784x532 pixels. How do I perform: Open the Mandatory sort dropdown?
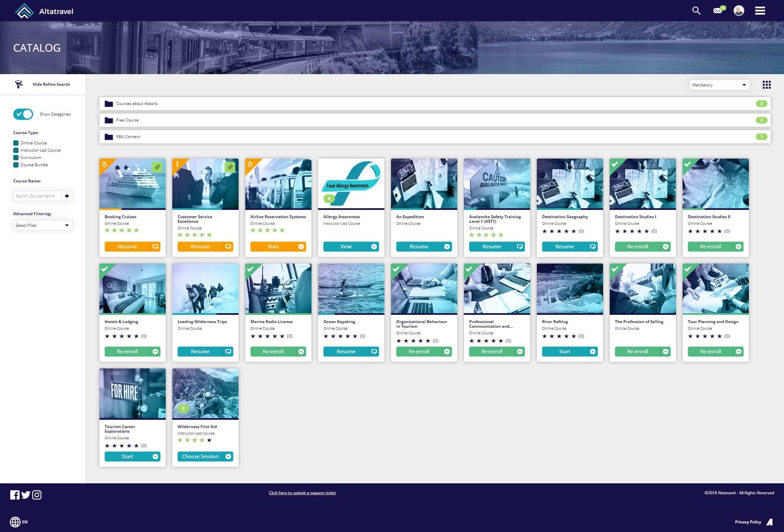point(719,85)
